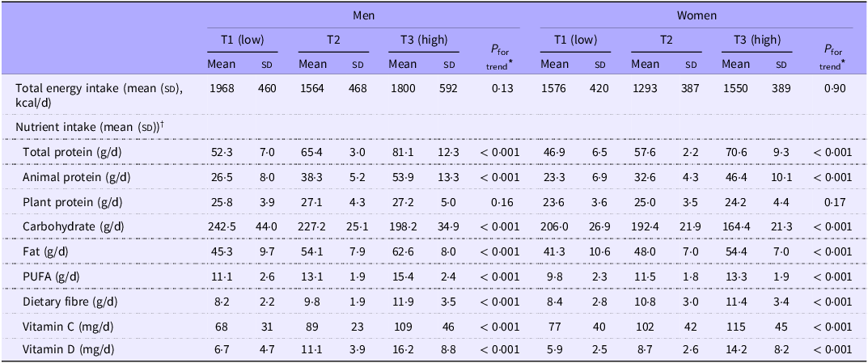The width and height of the screenshot is (868, 363).
Task: Click the value 1968 in total energy row
Action: click(222, 88)
